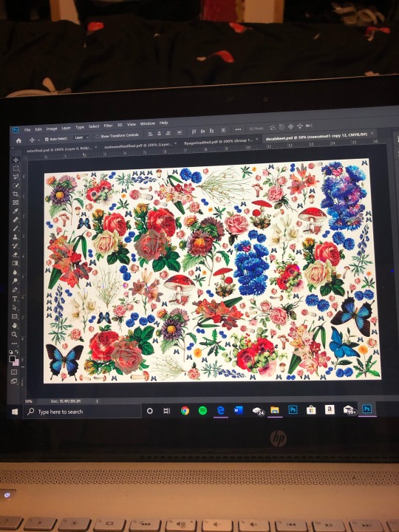Select the Quick Selection tool
399x532 pixels.
[16, 185]
